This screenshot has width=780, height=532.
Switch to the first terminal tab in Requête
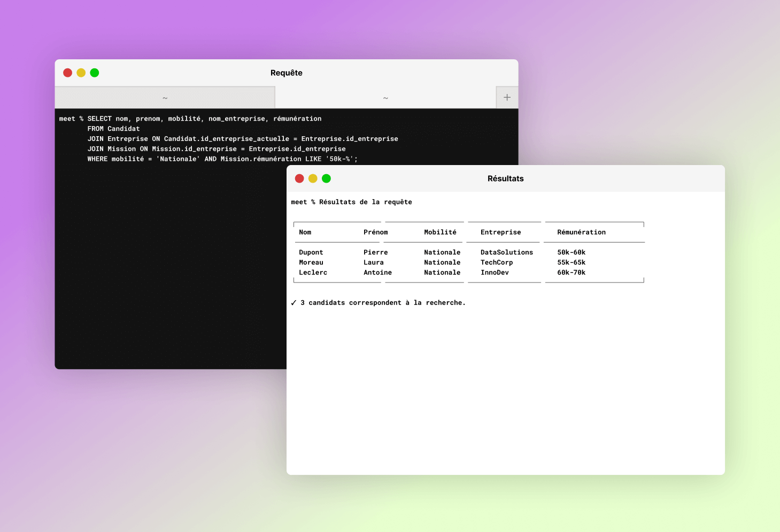165,98
